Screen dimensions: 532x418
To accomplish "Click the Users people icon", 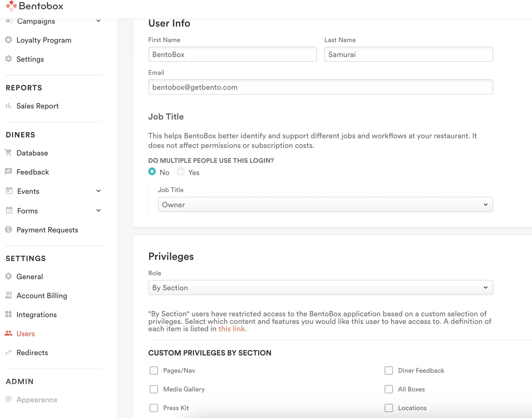I will 8,333.
